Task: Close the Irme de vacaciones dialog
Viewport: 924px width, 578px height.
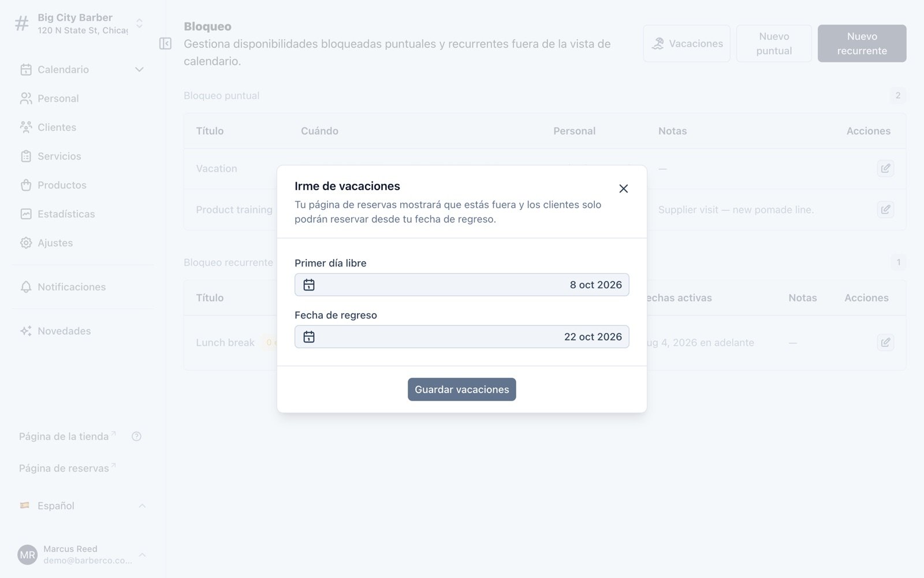Action: click(x=623, y=188)
